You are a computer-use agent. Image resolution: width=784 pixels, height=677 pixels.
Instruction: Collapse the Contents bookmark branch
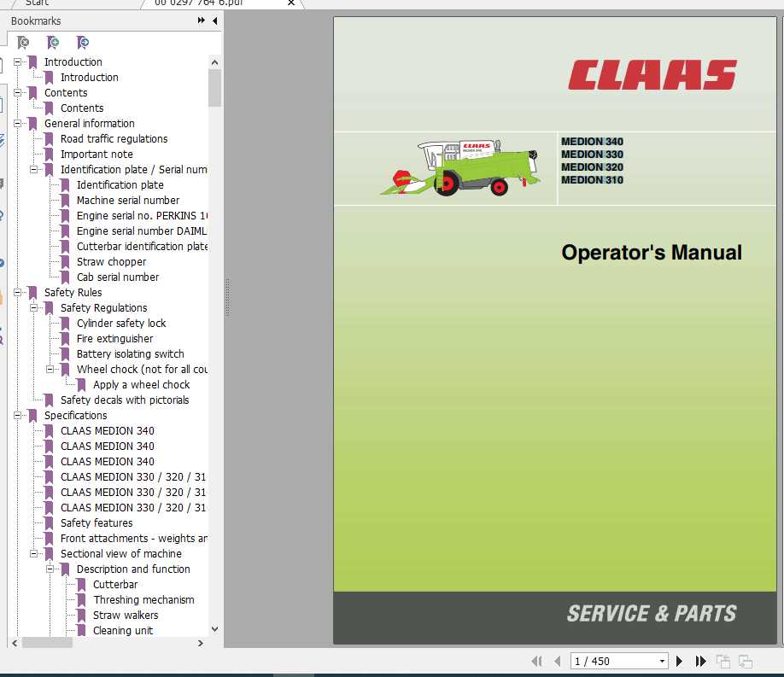click(17, 92)
